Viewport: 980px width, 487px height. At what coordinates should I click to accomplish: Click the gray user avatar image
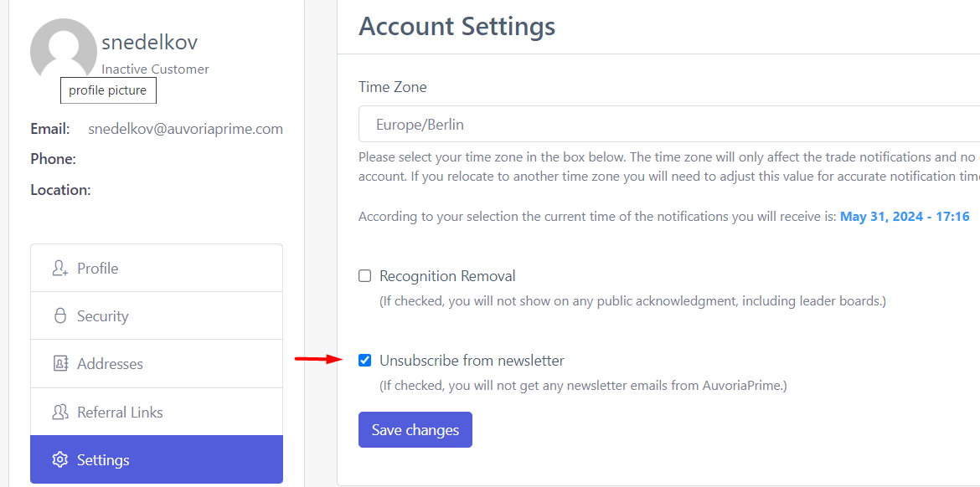[64, 50]
